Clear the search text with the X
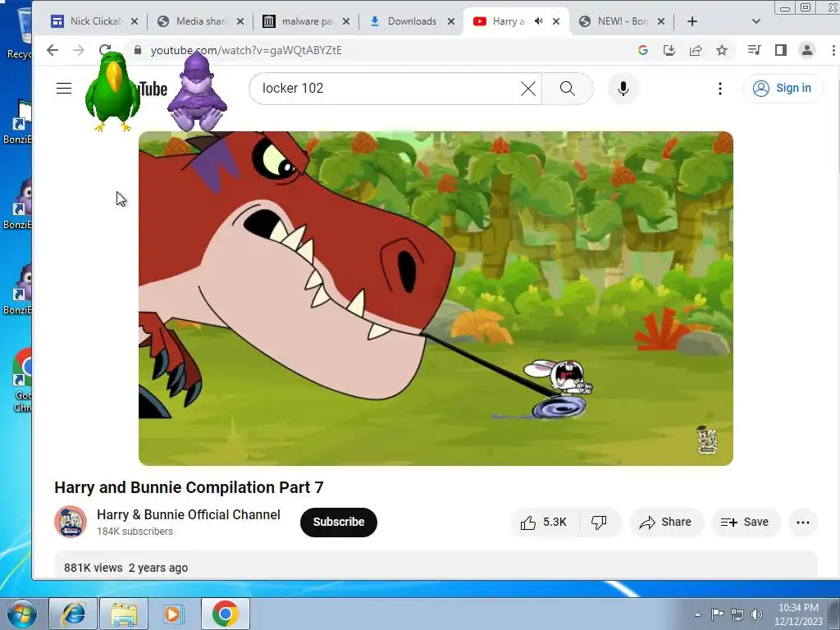840x630 pixels. 527,89
